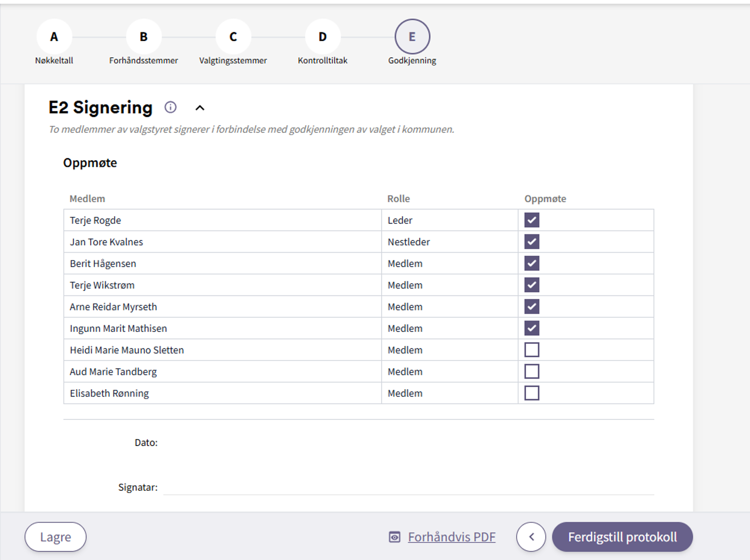Untick Berit Hågensen's attendance checkbox
The width and height of the screenshot is (750, 560).
point(532,264)
